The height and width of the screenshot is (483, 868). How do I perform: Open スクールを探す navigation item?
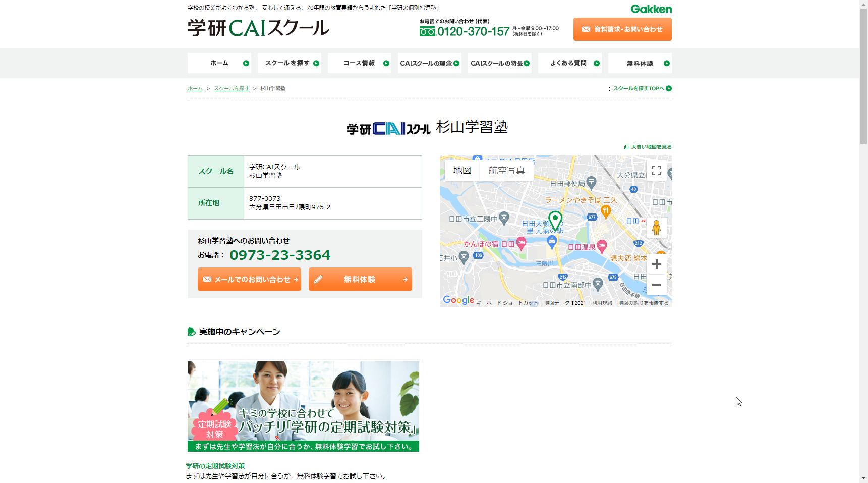pyautogui.click(x=290, y=63)
